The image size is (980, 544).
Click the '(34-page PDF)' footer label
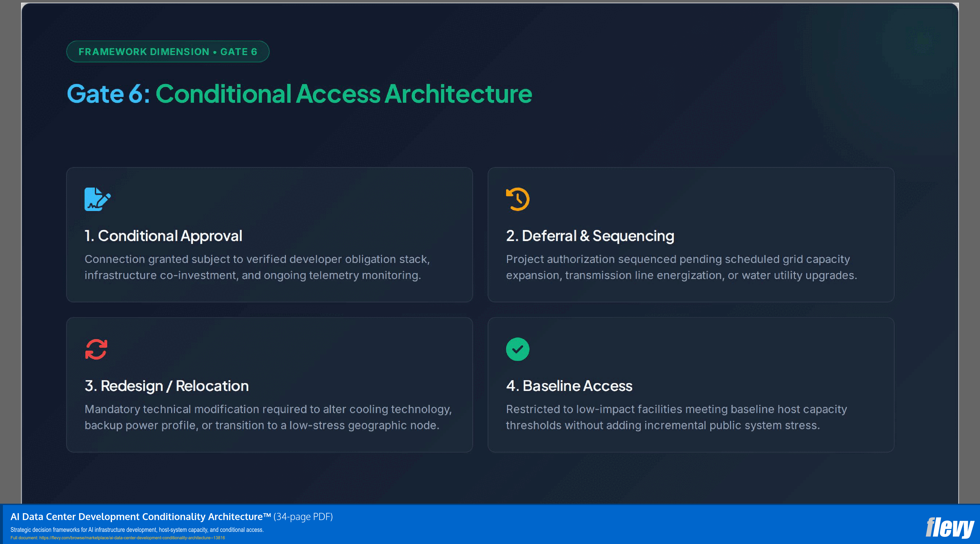303,517
